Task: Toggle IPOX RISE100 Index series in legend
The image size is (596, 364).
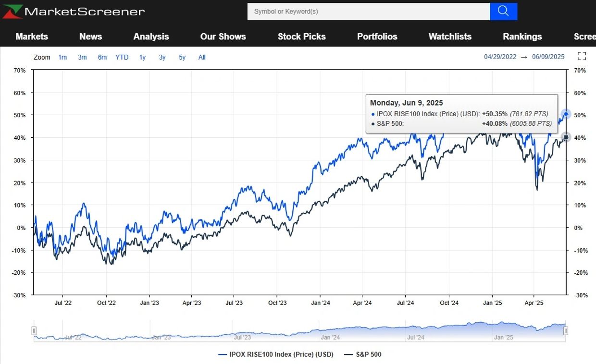Action: 275,354
